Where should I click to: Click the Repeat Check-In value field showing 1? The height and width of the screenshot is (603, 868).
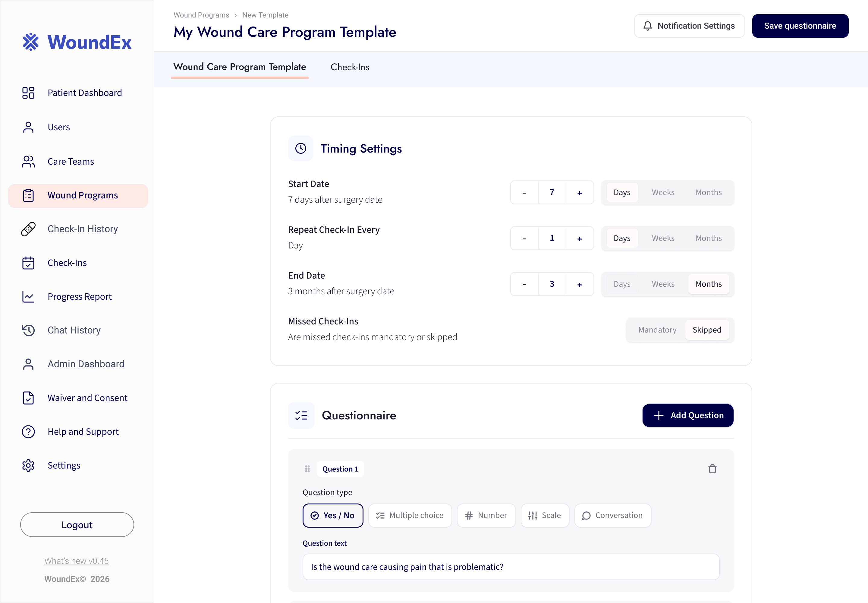(552, 238)
